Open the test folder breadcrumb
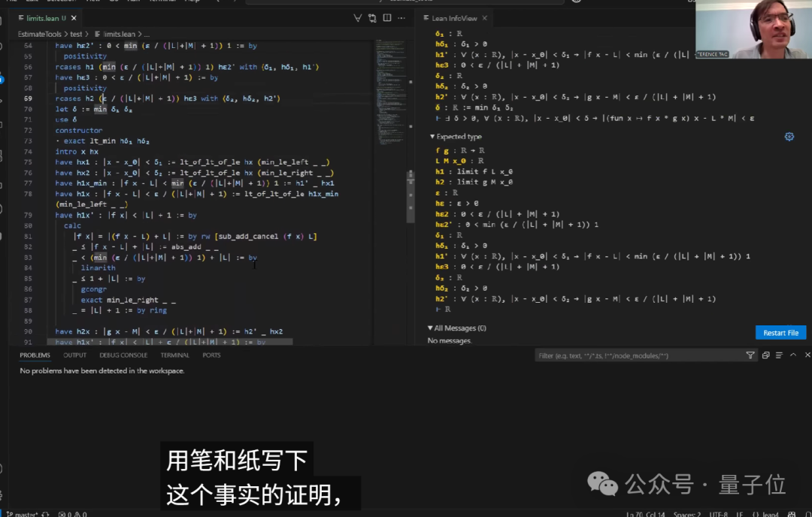The width and height of the screenshot is (812, 517). 76,34
